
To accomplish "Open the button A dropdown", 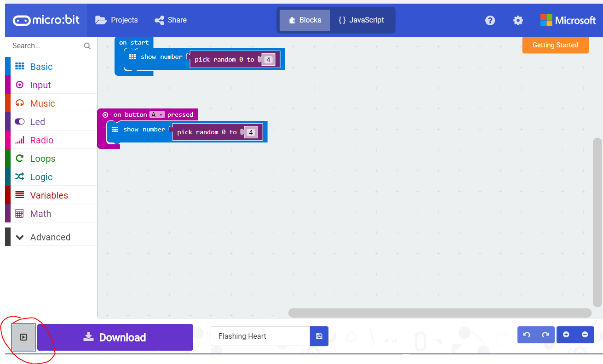I will [156, 114].
